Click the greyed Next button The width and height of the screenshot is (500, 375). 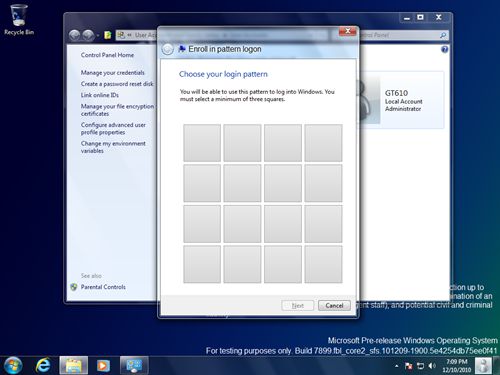(x=297, y=305)
